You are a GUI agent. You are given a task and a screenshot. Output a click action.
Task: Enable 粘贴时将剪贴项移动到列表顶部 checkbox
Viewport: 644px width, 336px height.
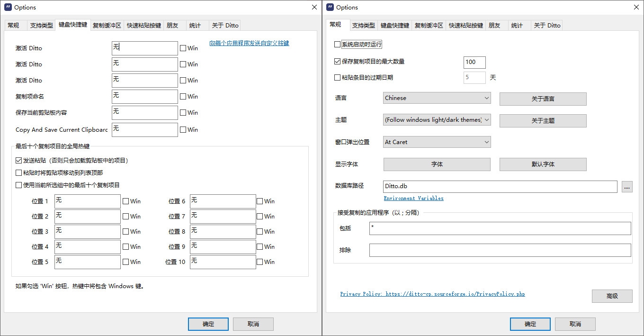click(x=19, y=173)
